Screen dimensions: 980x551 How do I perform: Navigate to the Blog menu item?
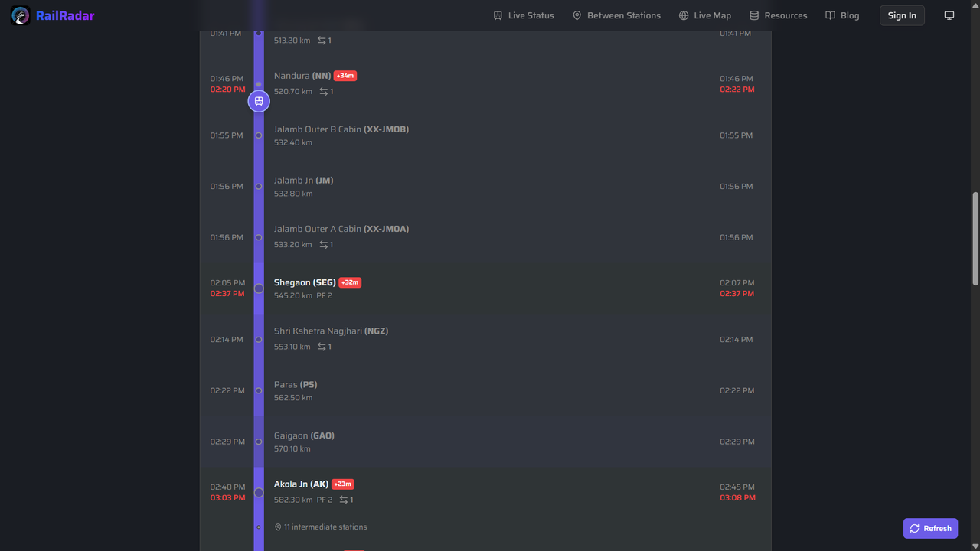tap(850, 15)
